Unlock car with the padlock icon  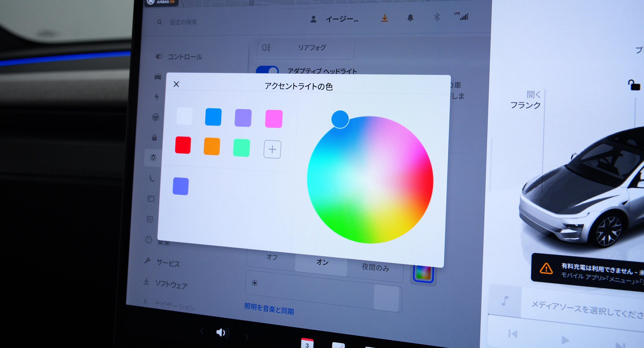(634, 85)
